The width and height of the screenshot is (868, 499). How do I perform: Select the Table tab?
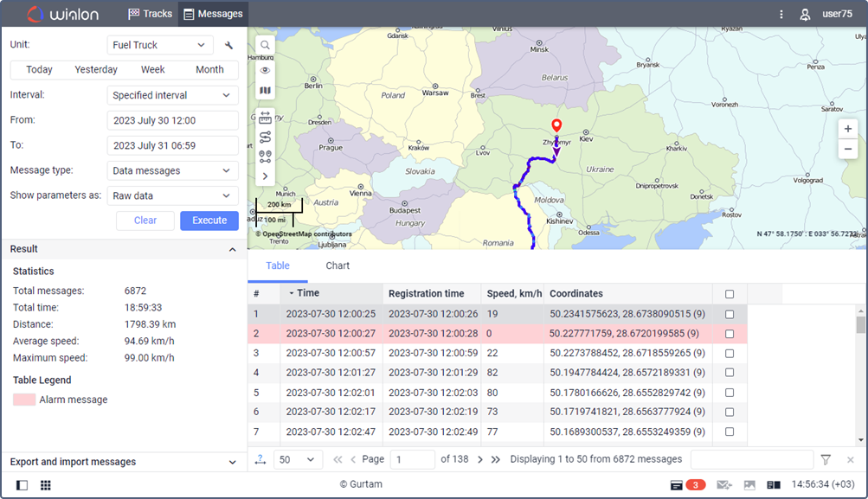277,265
